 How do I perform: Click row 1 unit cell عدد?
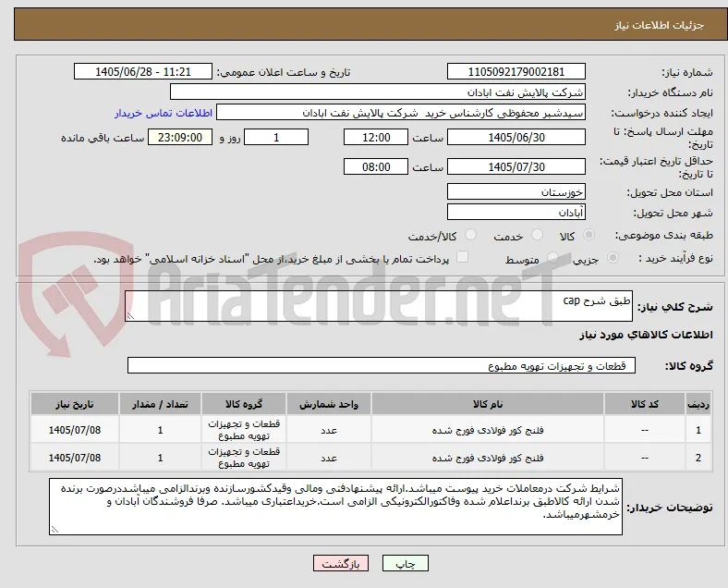click(x=329, y=430)
